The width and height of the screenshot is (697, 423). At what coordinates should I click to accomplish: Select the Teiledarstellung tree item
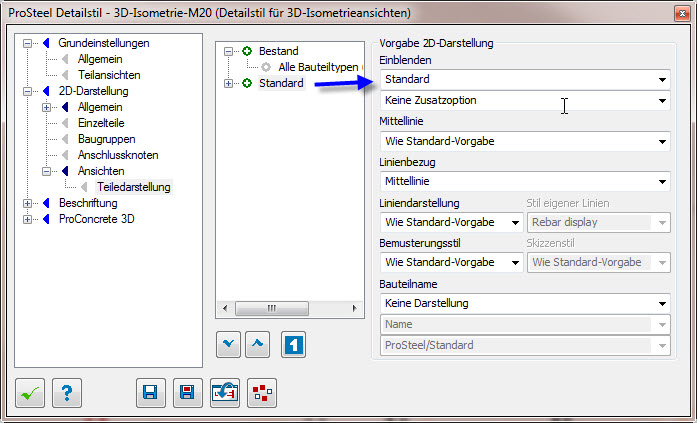click(x=134, y=187)
